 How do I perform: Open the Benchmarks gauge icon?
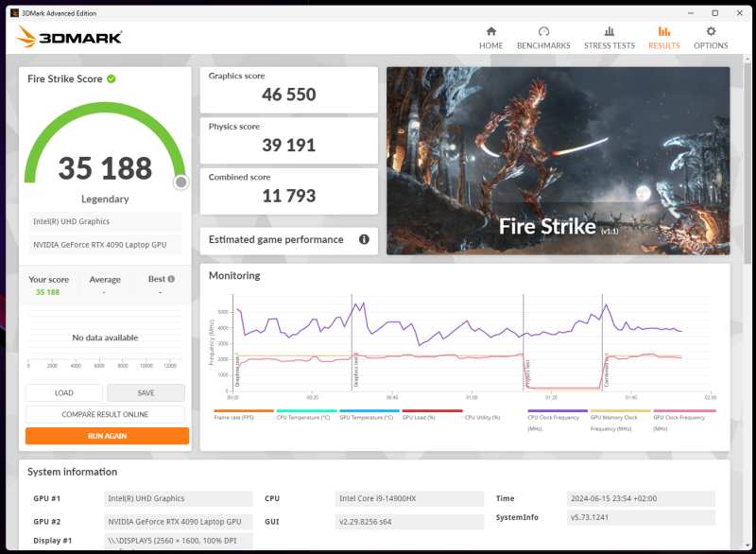[x=543, y=31]
